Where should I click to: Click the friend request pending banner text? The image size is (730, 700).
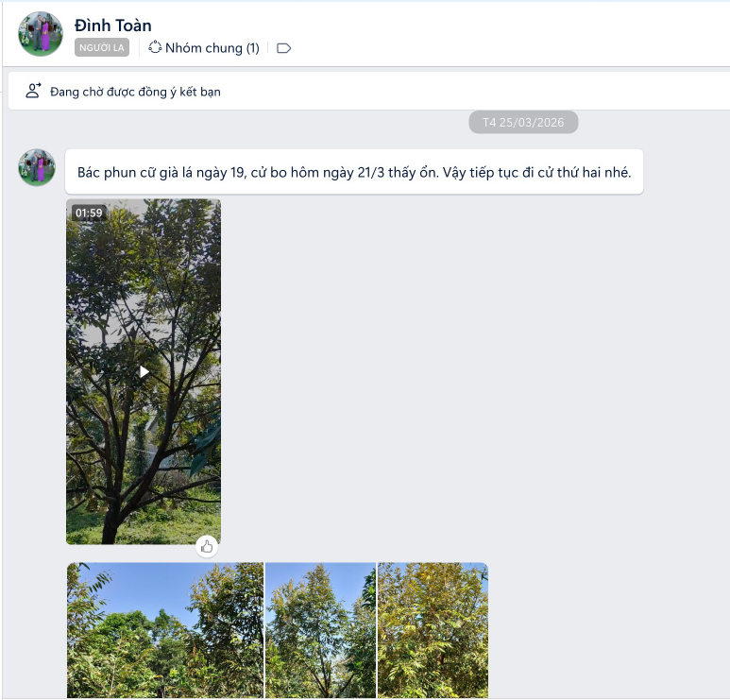click(135, 92)
